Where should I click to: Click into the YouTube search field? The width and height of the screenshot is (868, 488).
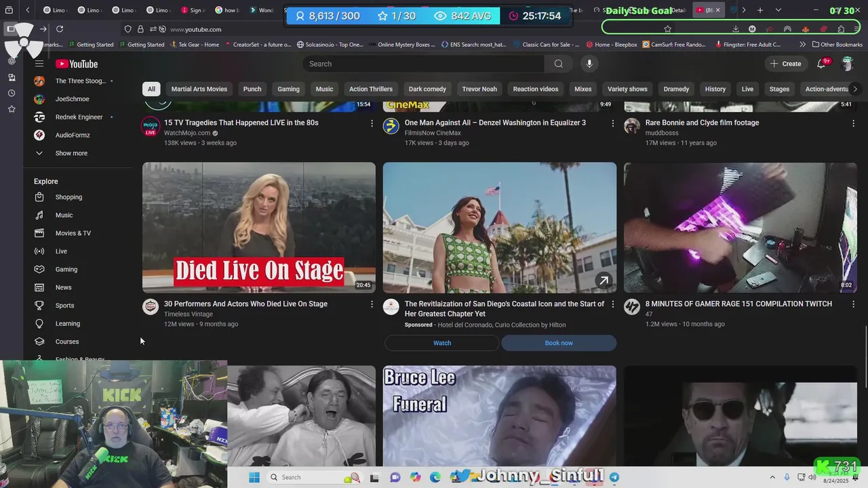tap(424, 64)
